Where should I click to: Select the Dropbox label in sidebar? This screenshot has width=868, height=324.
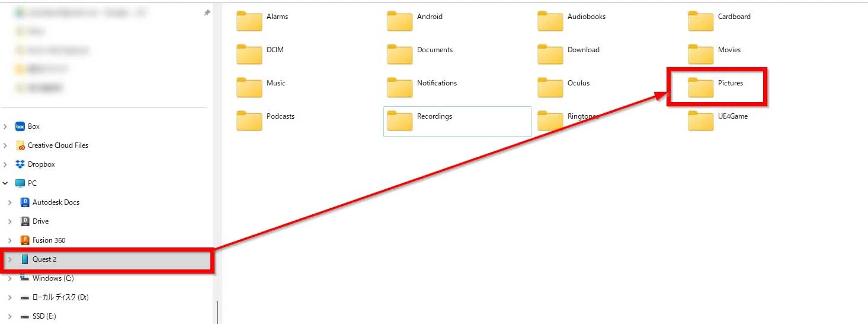coord(41,164)
